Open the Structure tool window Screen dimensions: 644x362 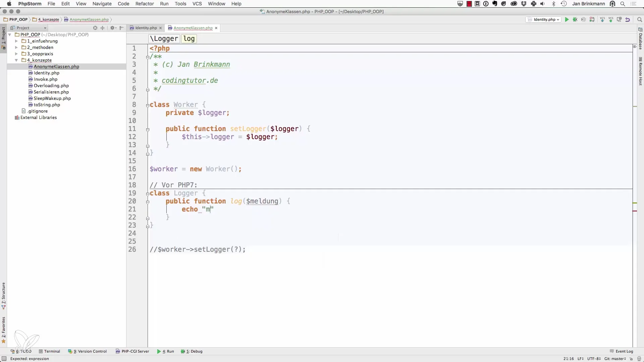(x=4, y=296)
